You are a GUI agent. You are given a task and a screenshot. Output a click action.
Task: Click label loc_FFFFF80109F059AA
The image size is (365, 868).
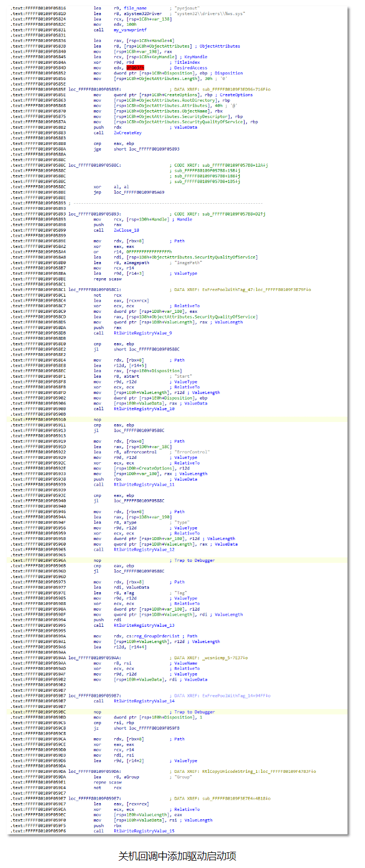click(94, 658)
